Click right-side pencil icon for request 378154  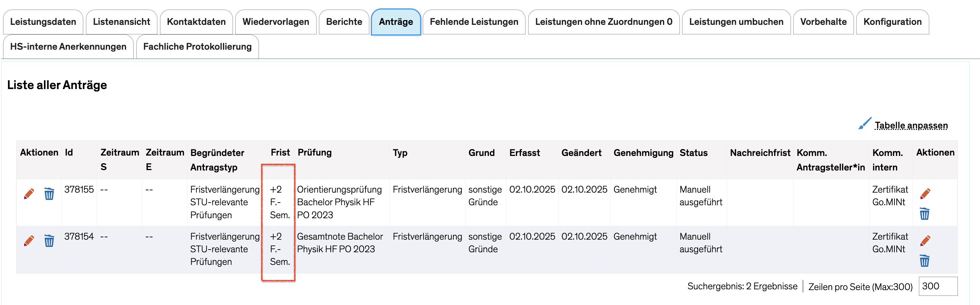click(925, 241)
